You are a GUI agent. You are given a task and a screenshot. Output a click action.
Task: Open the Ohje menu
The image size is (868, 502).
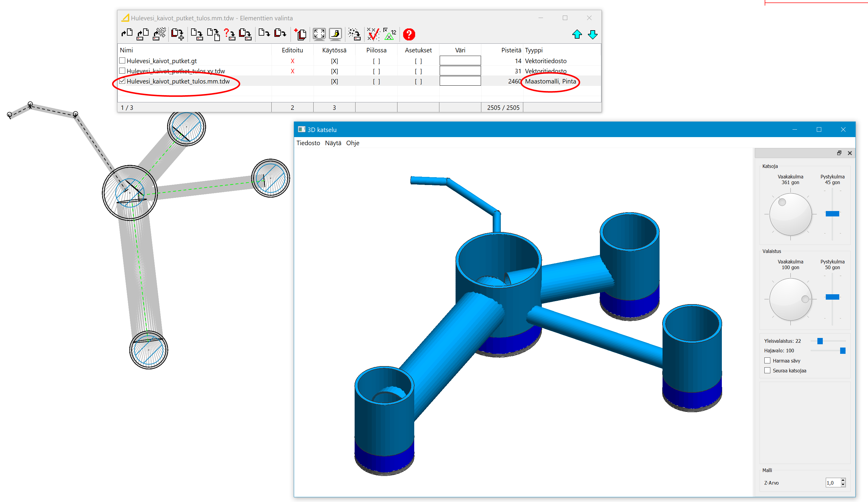tap(352, 143)
